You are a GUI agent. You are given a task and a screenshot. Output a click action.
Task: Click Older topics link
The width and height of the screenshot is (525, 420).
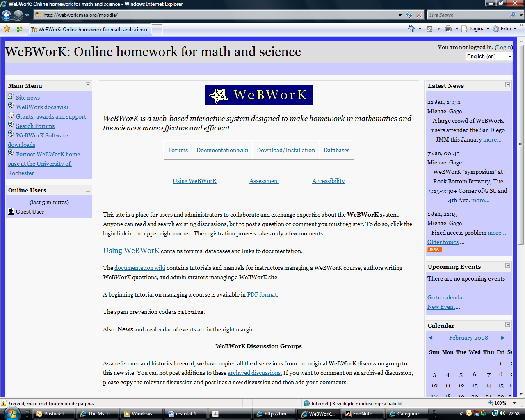(x=443, y=242)
